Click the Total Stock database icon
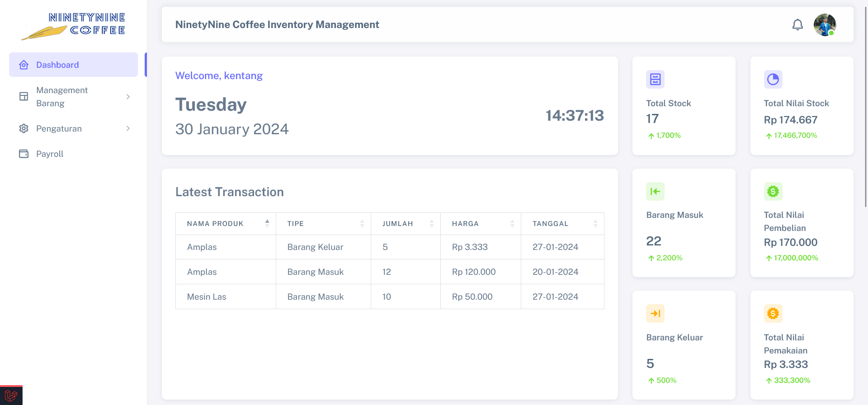The width and height of the screenshot is (868, 405). click(x=655, y=80)
